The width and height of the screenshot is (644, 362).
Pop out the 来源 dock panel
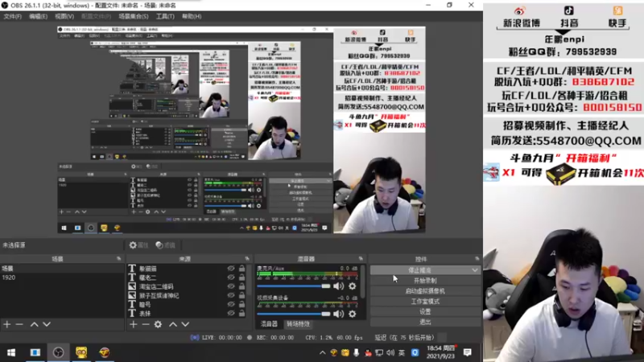247,258
